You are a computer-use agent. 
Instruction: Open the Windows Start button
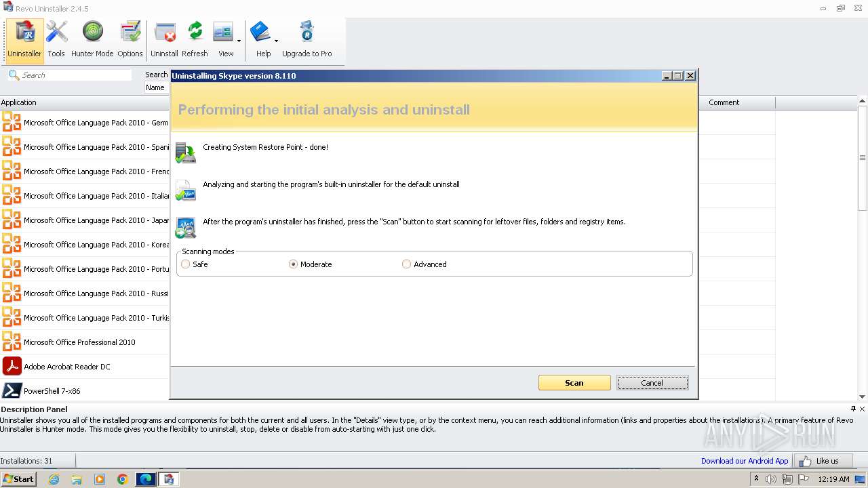[18, 479]
